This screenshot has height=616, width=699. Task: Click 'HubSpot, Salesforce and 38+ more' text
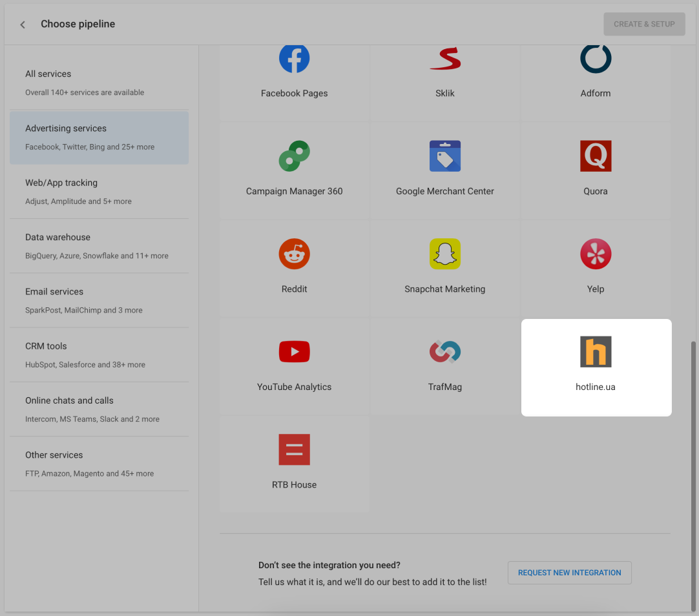[85, 365]
